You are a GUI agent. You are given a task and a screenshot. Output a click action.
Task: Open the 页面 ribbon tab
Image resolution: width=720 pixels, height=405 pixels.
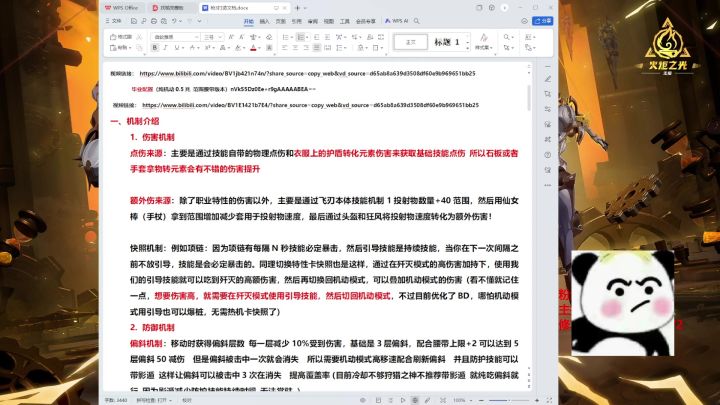(281, 21)
